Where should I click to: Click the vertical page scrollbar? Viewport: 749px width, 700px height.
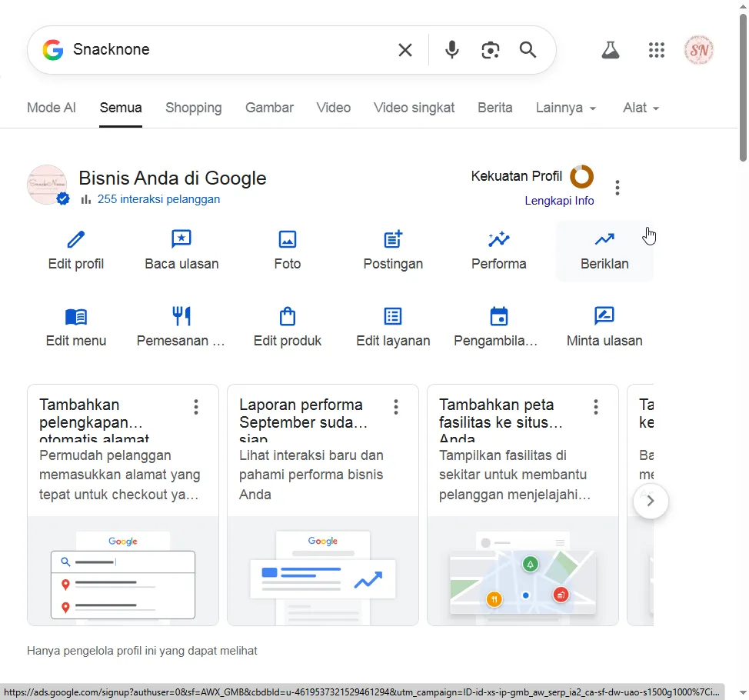click(744, 88)
